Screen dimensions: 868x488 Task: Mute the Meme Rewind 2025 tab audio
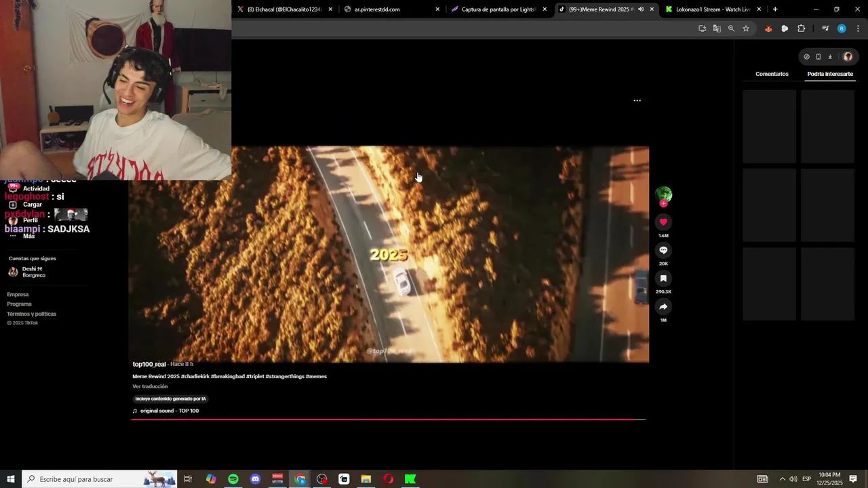tap(641, 9)
